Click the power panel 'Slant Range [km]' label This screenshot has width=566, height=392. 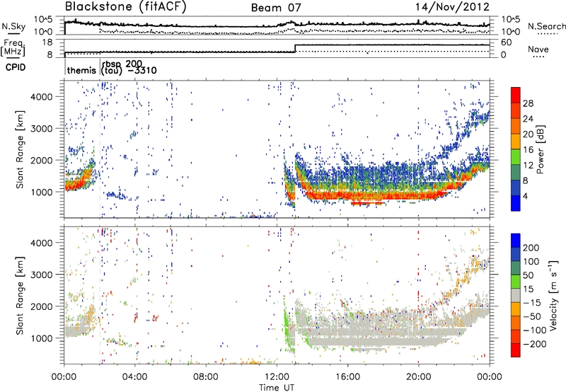click(x=21, y=149)
